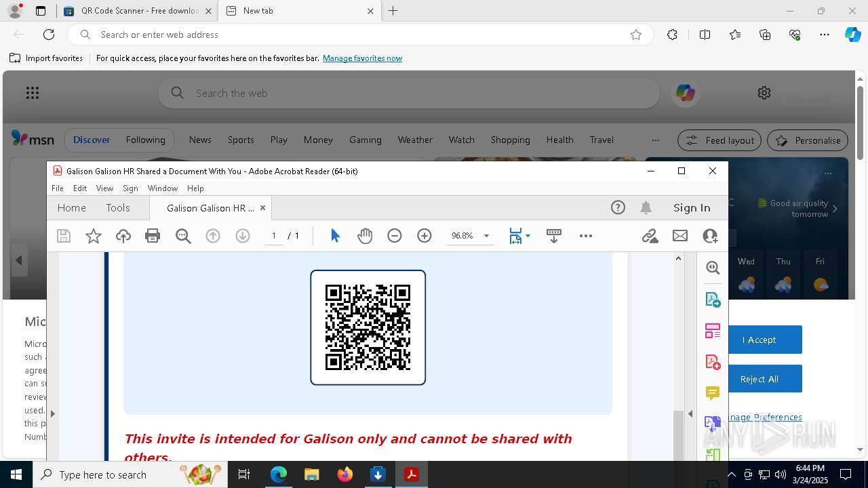The image size is (868, 488).
Task: Click the Edge address bar
Action: (x=359, y=35)
